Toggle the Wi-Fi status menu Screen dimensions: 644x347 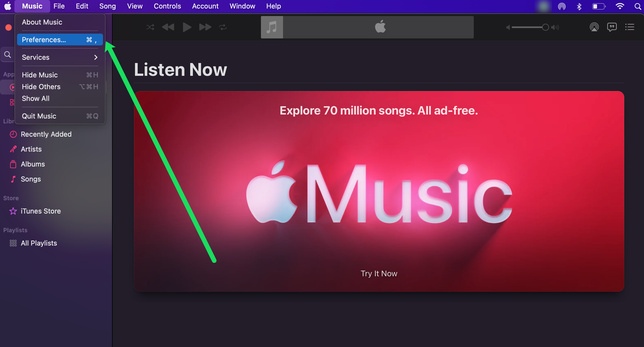620,6
